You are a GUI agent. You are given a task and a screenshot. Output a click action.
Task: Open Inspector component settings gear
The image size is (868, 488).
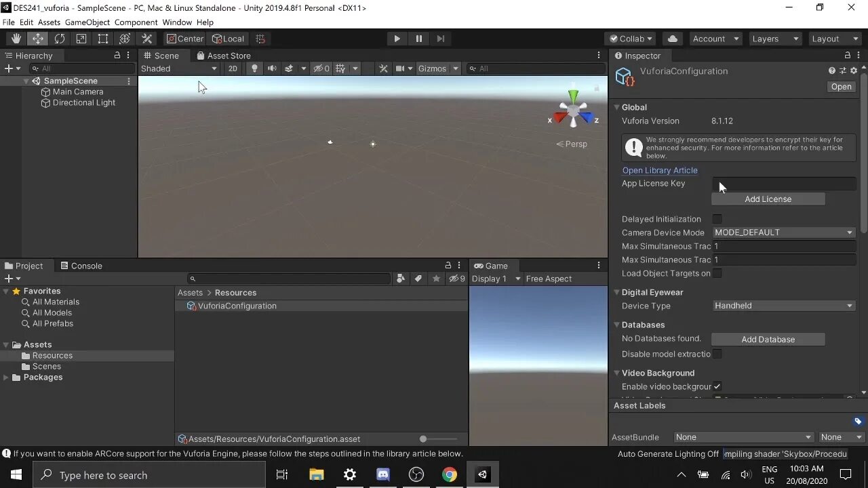tap(854, 70)
